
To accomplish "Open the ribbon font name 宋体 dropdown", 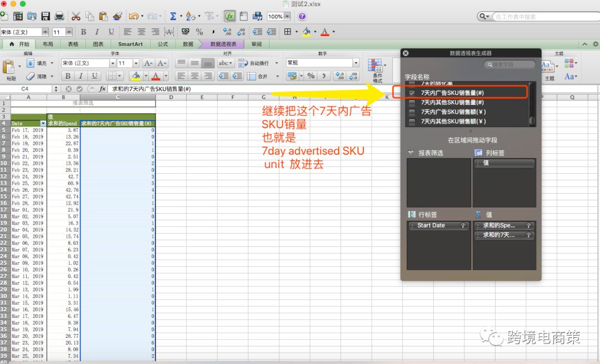I will [x=112, y=63].
